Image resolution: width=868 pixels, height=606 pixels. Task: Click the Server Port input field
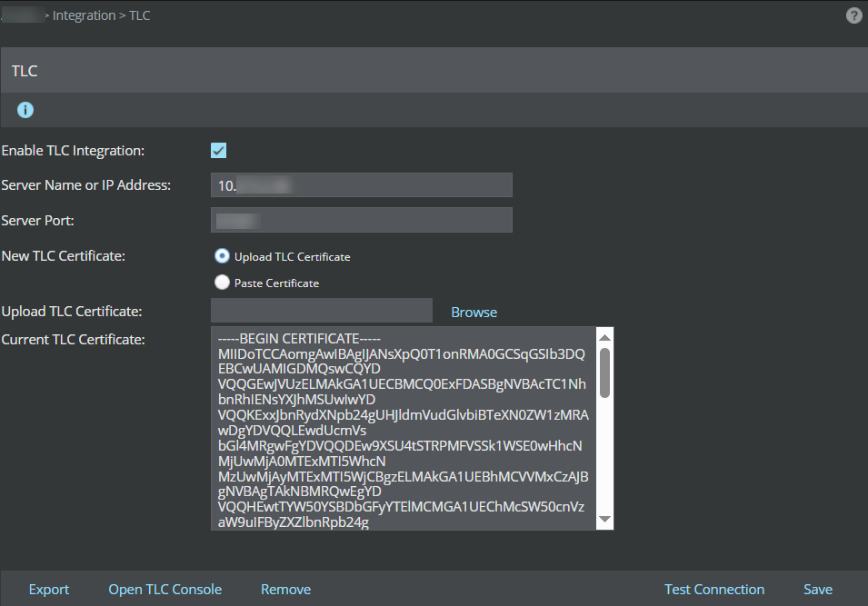pyautogui.click(x=362, y=220)
